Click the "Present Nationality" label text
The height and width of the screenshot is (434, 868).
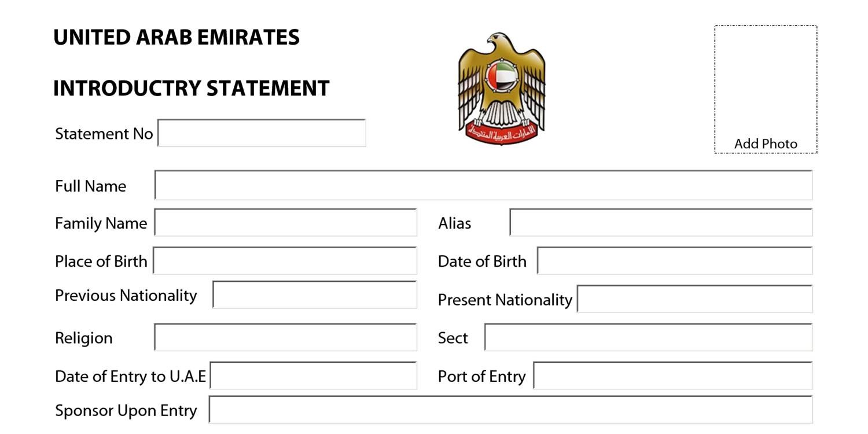click(x=505, y=300)
